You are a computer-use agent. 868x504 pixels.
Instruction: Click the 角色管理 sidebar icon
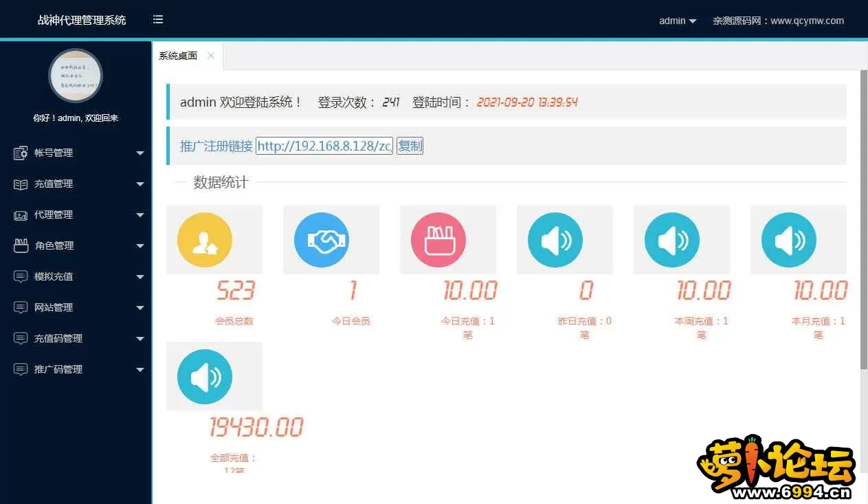[x=21, y=245]
